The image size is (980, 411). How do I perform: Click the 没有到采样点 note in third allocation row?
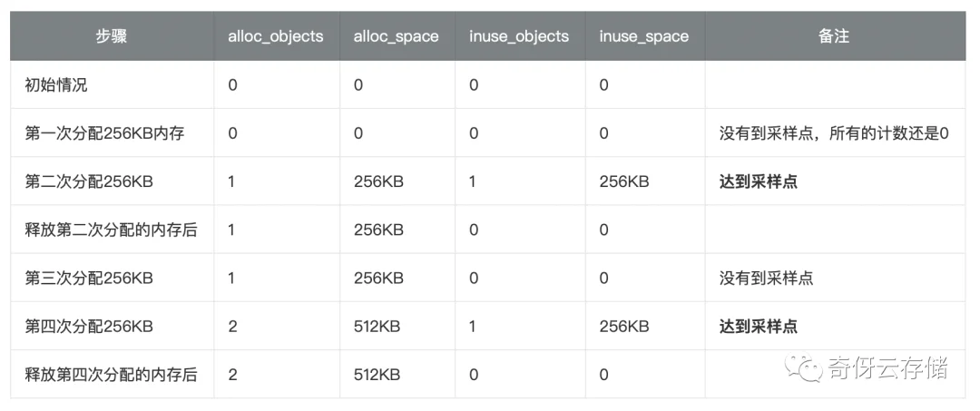(x=766, y=278)
